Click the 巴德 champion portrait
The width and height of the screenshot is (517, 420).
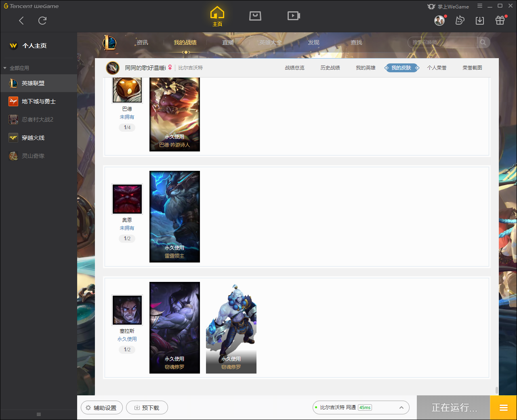coord(127,90)
